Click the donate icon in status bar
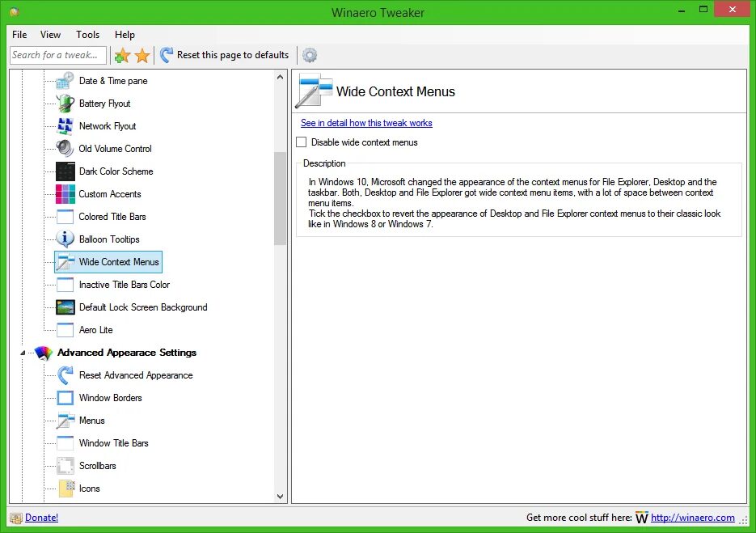 pos(16,518)
